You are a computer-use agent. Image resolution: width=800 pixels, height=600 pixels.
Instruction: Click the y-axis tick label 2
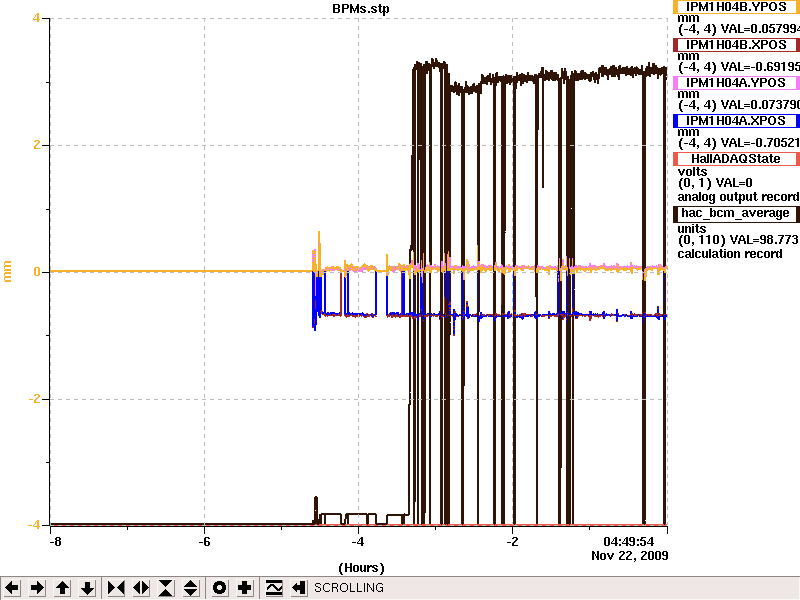[x=36, y=145]
